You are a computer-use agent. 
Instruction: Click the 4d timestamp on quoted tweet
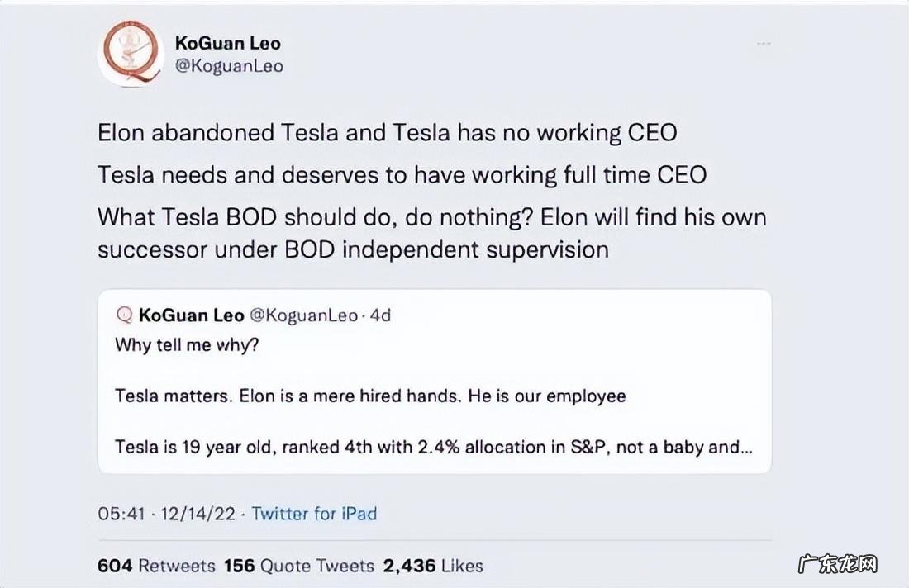[382, 315]
